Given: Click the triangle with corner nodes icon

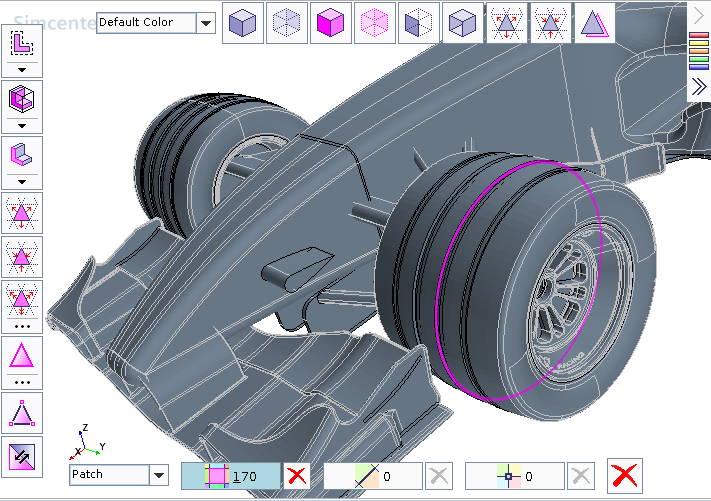Looking at the screenshot, I should click(22, 412).
